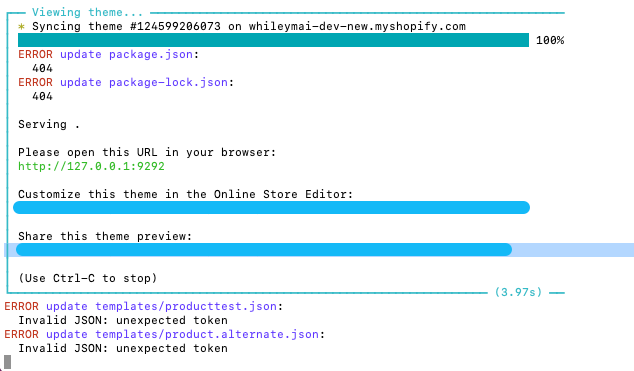Image resolution: width=634 pixels, height=371 pixels.
Task: Click '(Use Ctrl-C to stop)' text
Action: tap(88, 278)
